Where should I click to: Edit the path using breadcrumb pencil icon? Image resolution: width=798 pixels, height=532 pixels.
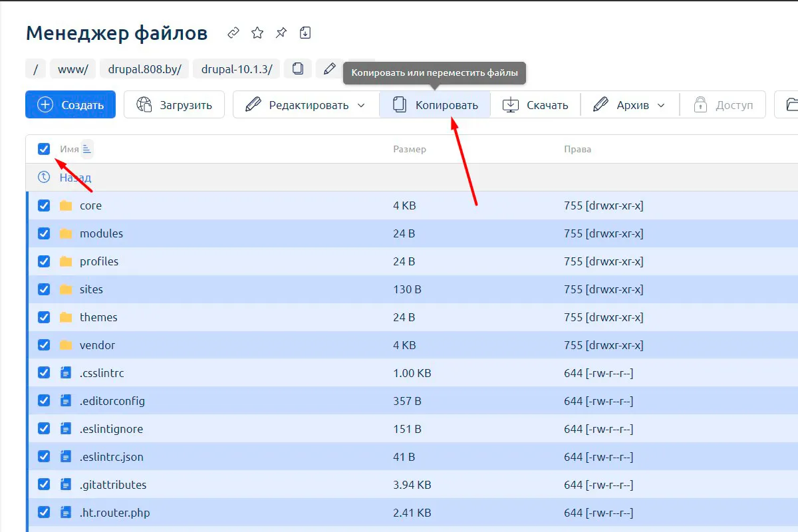(x=329, y=68)
